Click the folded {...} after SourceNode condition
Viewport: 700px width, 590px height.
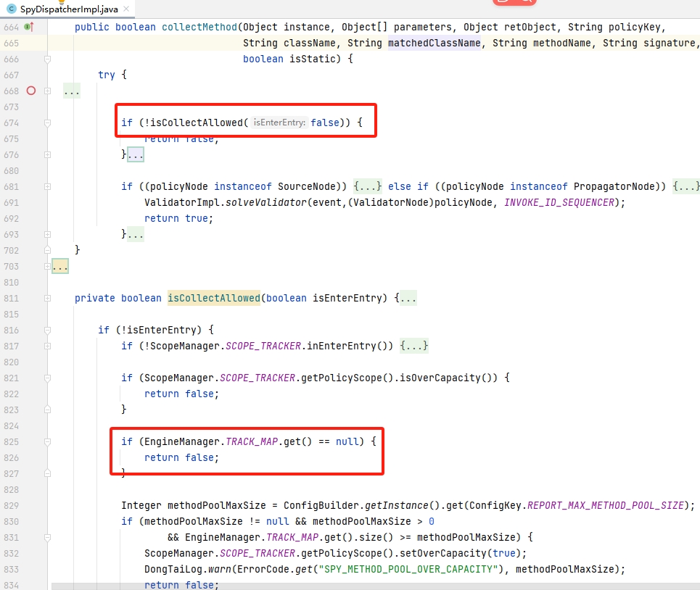click(x=368, y=187)
